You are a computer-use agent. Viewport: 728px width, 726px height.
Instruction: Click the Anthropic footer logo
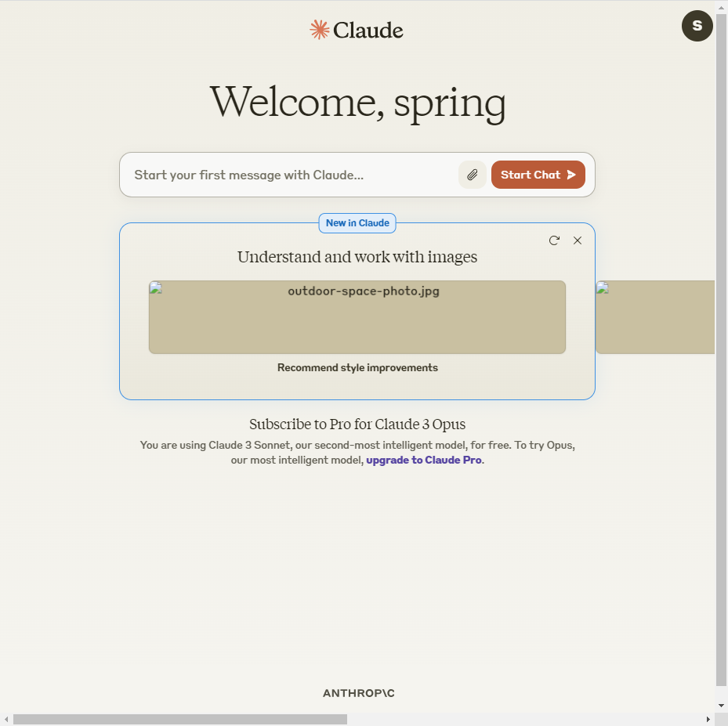[358, 693]
